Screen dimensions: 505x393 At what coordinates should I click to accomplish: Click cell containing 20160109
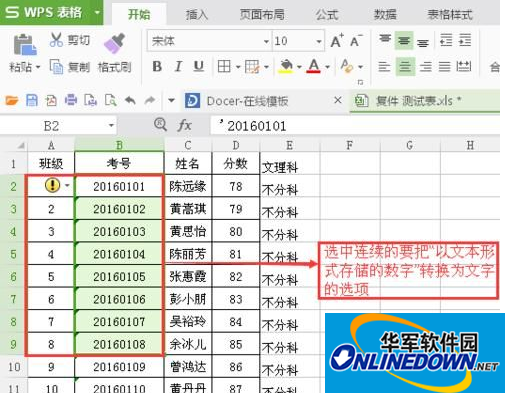pyautogui.click(x=119, y=367)
